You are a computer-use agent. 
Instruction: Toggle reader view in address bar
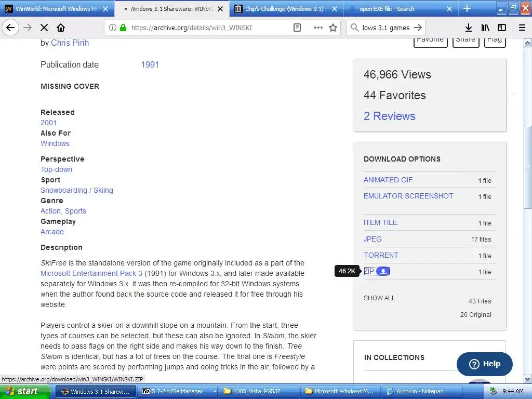point(297,28)
